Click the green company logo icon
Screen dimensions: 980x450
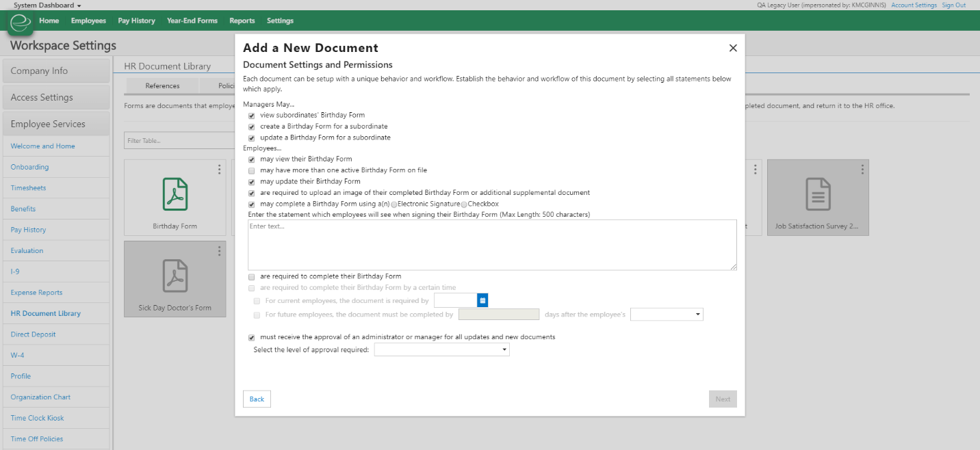tap(21, 22)
